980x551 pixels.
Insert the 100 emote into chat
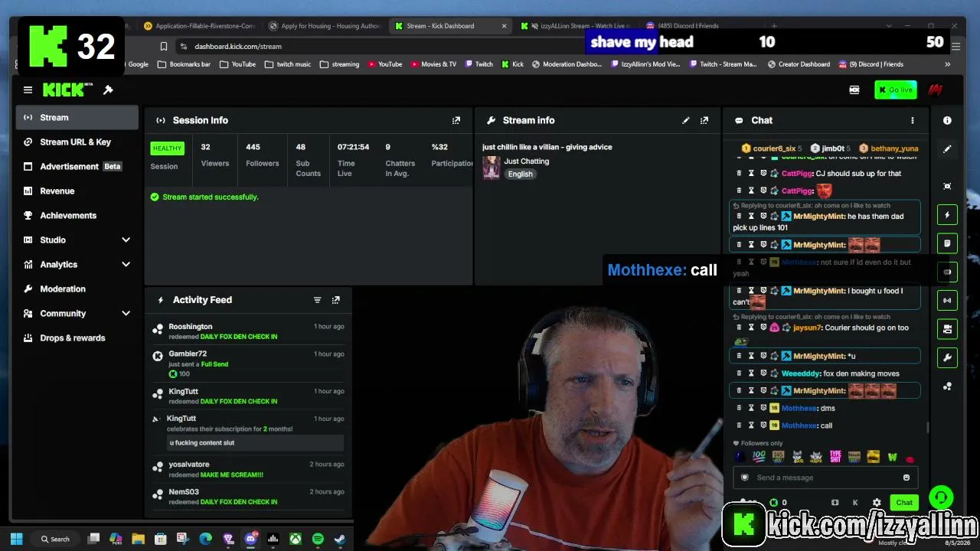(759, 457)
